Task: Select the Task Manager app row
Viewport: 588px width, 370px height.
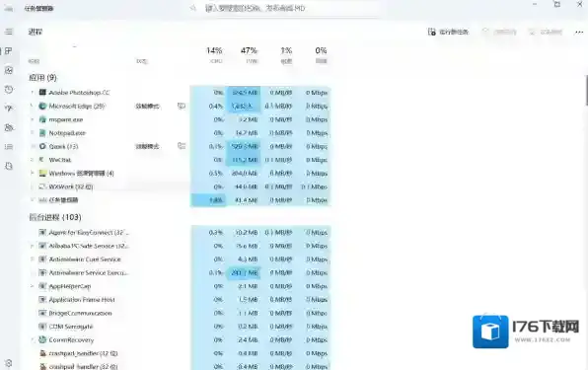Action: click(x=180, y=200)
